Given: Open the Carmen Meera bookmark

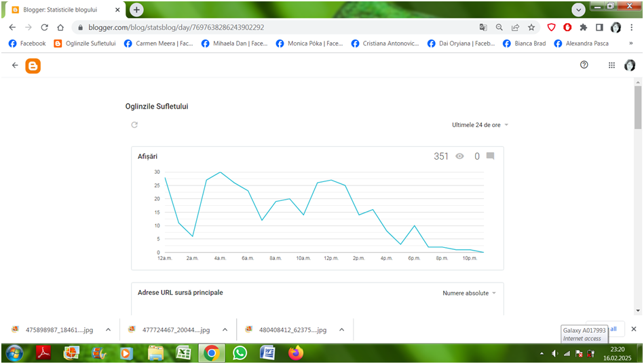Looking at the screenshot, I should point(159,43).
